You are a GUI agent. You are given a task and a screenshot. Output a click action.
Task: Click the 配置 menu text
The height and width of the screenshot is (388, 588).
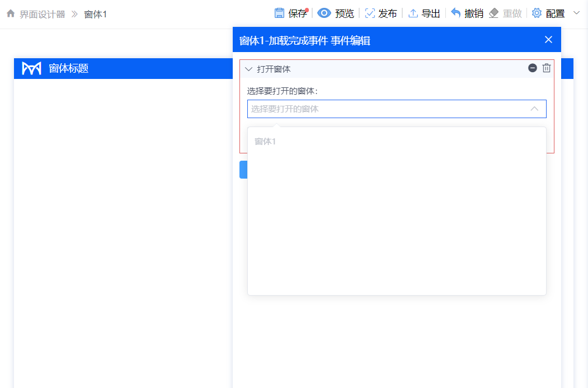coord(556,13)
